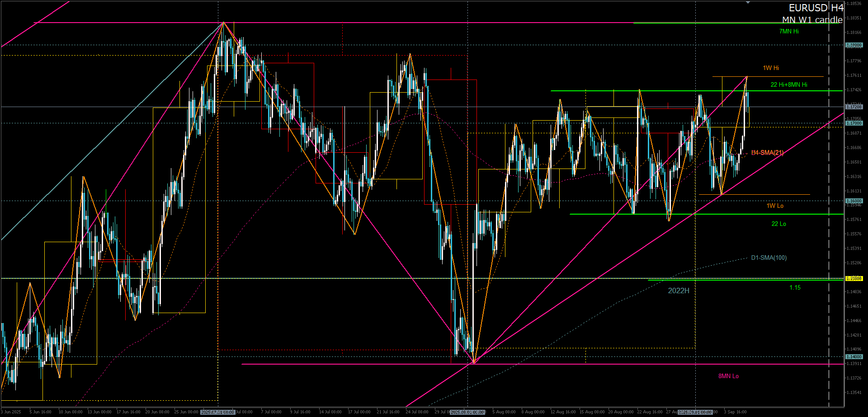The height and width of the screenshot is (417, 868).
Task: Click the 2022H level label
Action: (x=679, y=291)
